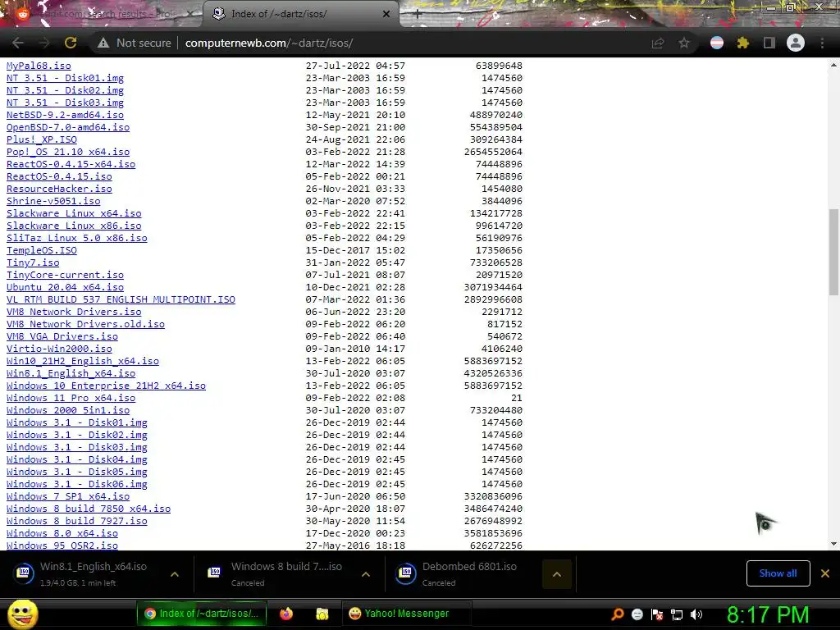
Task: Open VL_RTM_BUILD_537_ENGLISH_MULTIPOINT.ISO link
Action: (121, 299)
